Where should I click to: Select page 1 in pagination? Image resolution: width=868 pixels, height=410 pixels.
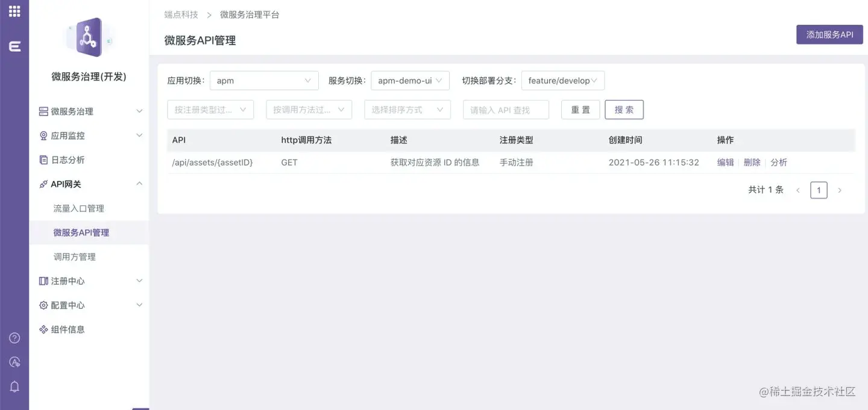pyautogui.click(x=819, y=190)
